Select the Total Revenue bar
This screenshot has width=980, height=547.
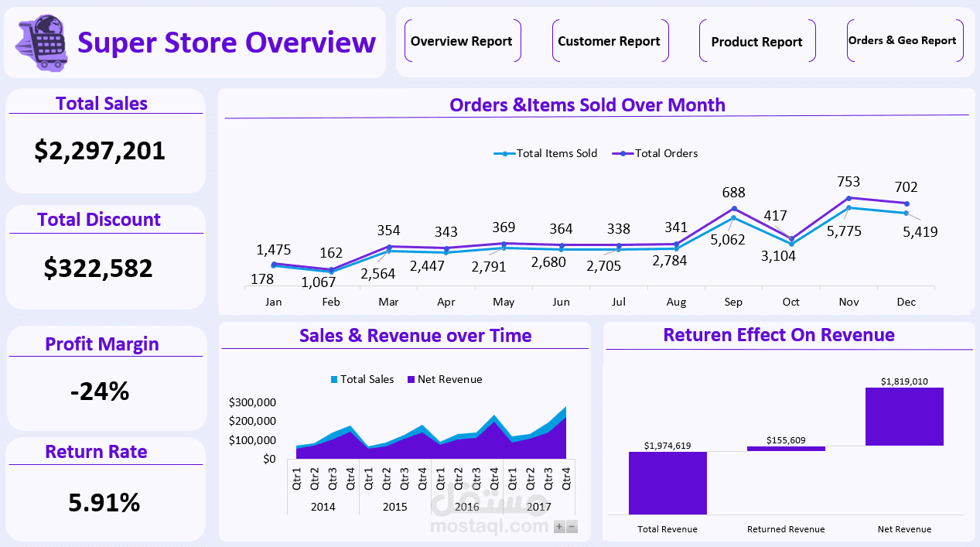point(668,484)
